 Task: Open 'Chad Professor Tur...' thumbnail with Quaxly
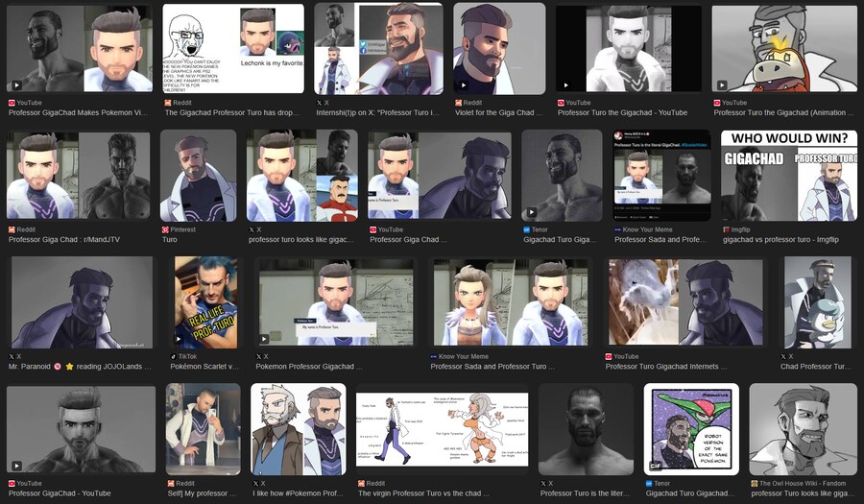pyautogui.click(x=818, y=302)
